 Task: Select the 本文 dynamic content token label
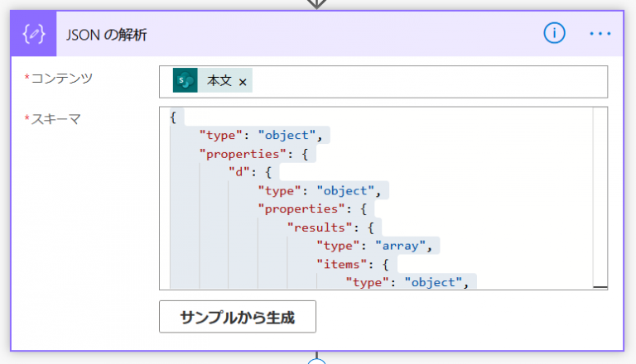pyautogui.click(x=219, y=82)
